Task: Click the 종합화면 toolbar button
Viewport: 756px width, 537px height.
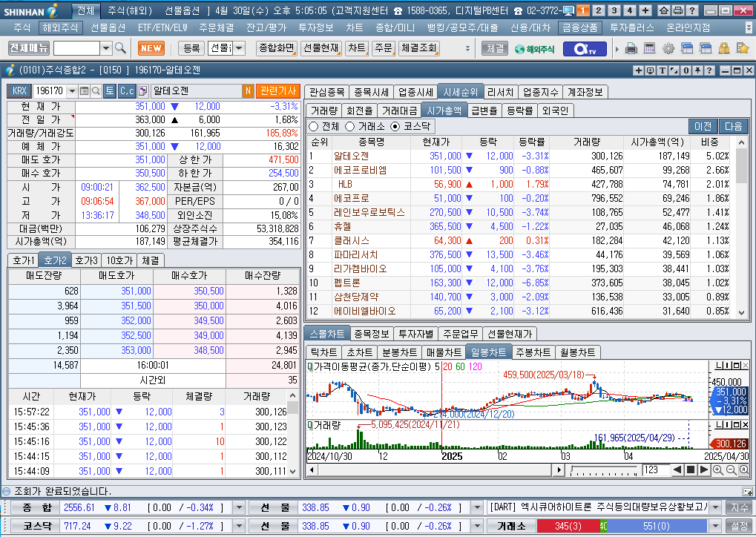Action: click(277, 47)
